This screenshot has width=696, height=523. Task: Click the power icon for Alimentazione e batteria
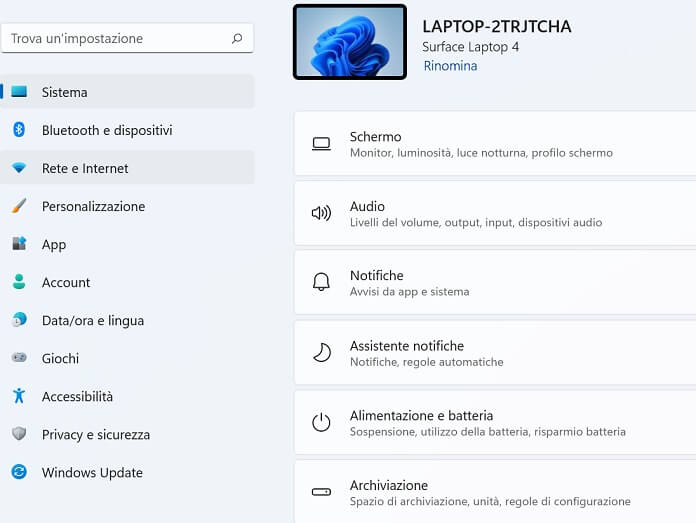pos(321,422)
